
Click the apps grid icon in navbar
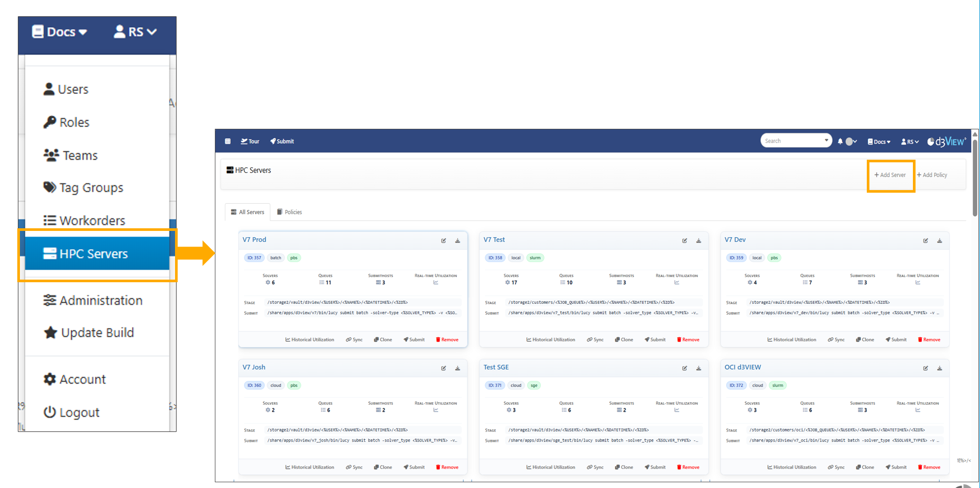tap(227, 141)
